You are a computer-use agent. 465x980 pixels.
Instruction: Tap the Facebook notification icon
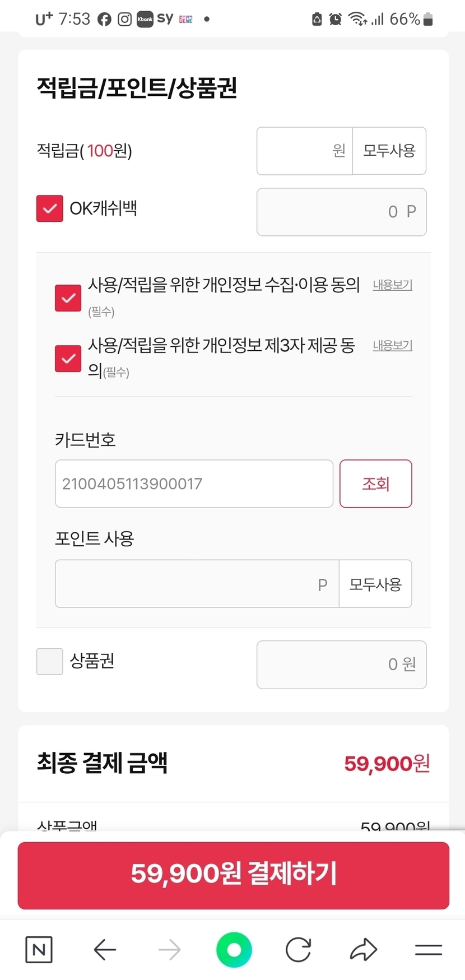point(104,20)
